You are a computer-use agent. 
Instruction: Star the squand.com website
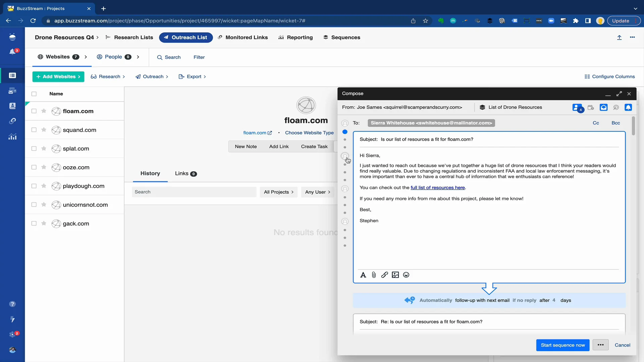(x=44, y=130)
